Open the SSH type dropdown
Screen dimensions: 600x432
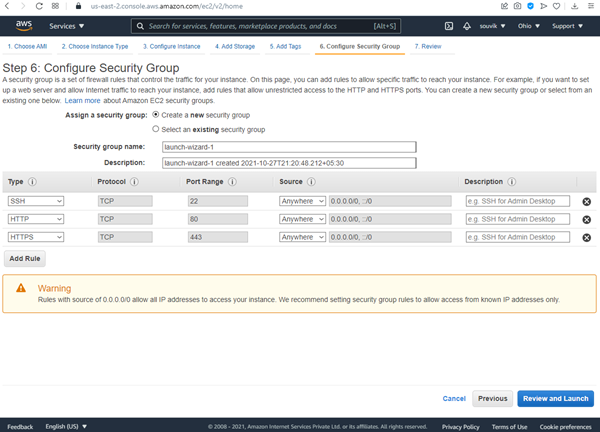[x=36, y=201]
